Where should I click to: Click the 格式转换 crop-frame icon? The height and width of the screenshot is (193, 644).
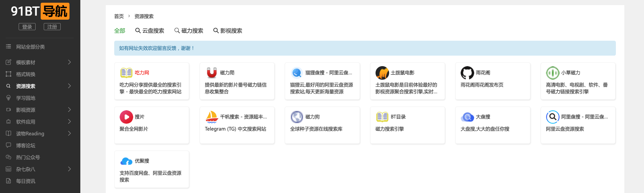8,74
